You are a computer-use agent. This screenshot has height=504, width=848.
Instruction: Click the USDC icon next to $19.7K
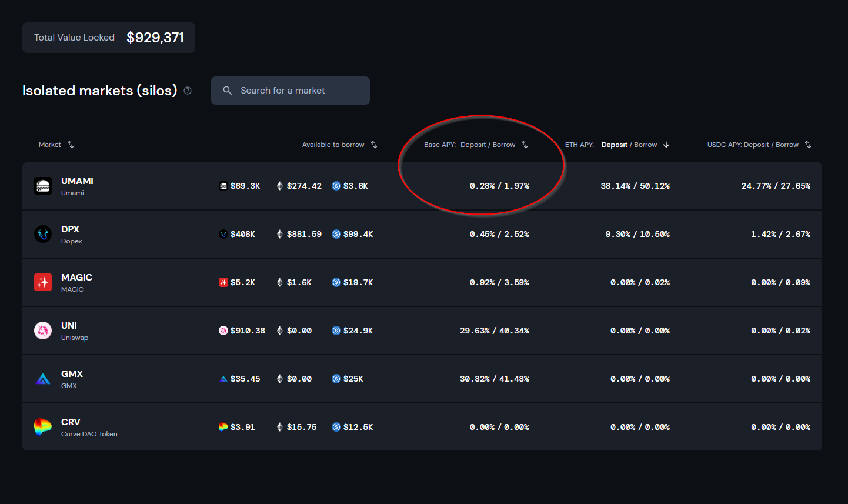(336, 282)
